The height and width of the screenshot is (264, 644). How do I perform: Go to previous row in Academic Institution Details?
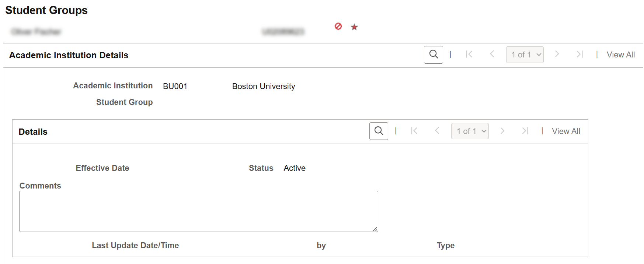click(492, 54)
